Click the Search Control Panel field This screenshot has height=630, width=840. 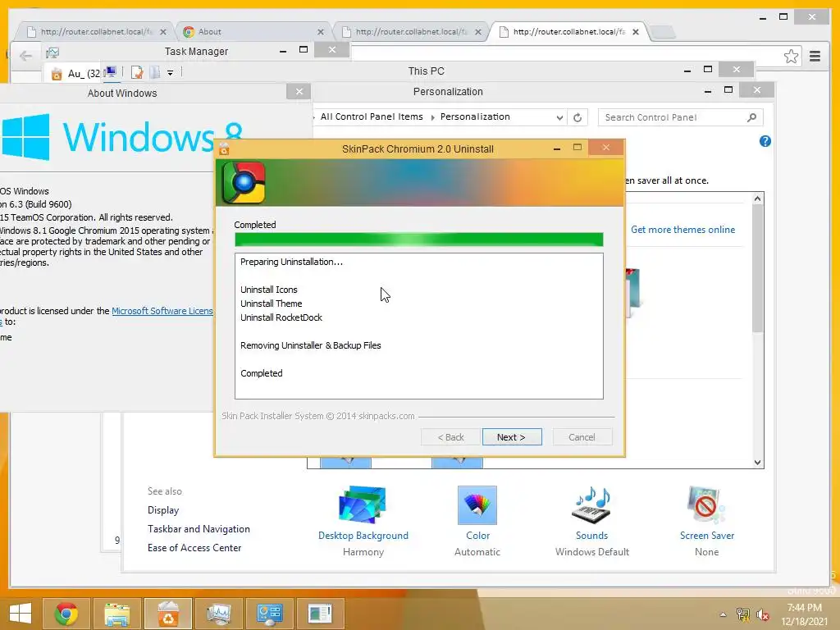tap(680, 117)
